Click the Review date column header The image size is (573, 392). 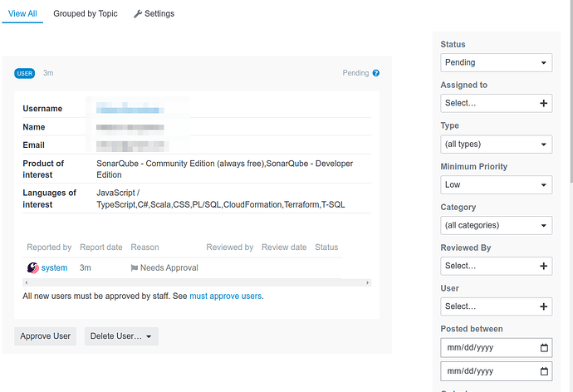[284, 247]
